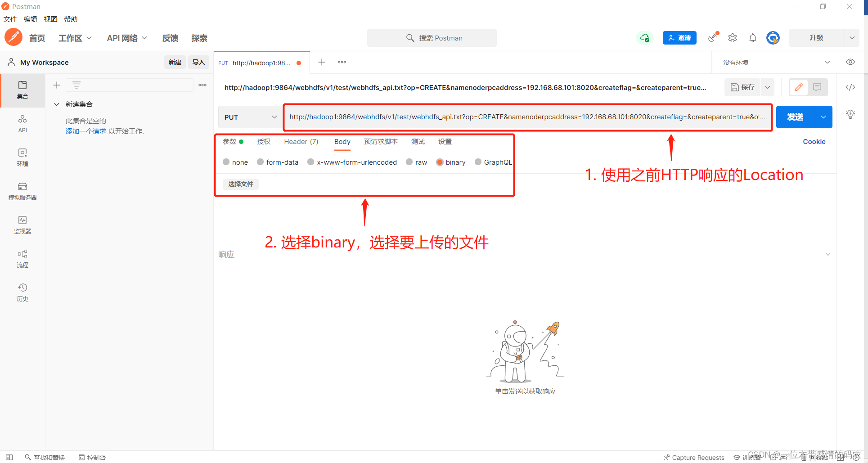Open the 集合 (Collections) sidebar panel
Image resolution: width=868 pixels, height=463 pixels.
click(22, 90)
